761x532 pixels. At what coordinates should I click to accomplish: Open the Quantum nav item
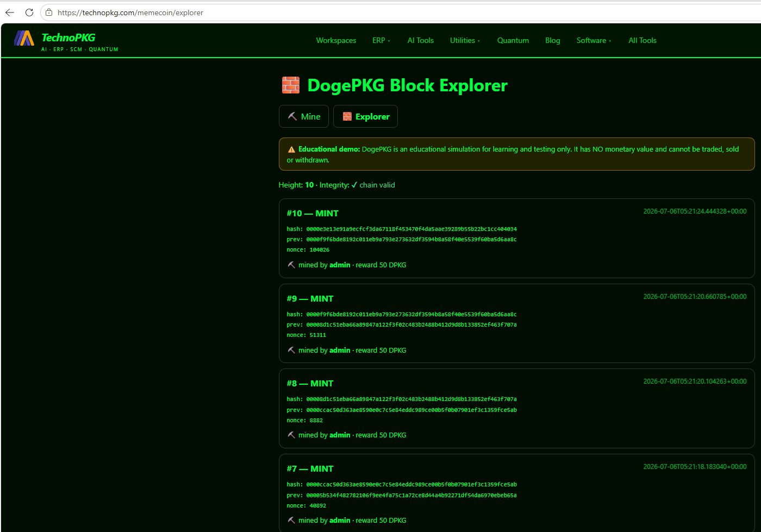point(513,40)
